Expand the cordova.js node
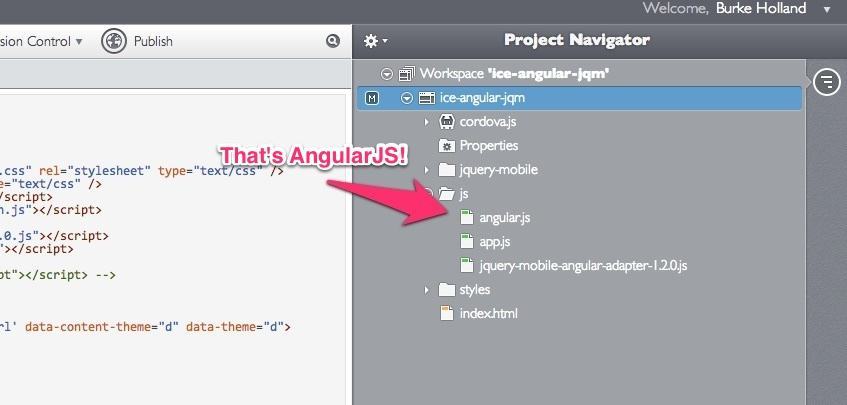Screen dimensions: 847x405 pyautogui.click(x=426, y=122)
